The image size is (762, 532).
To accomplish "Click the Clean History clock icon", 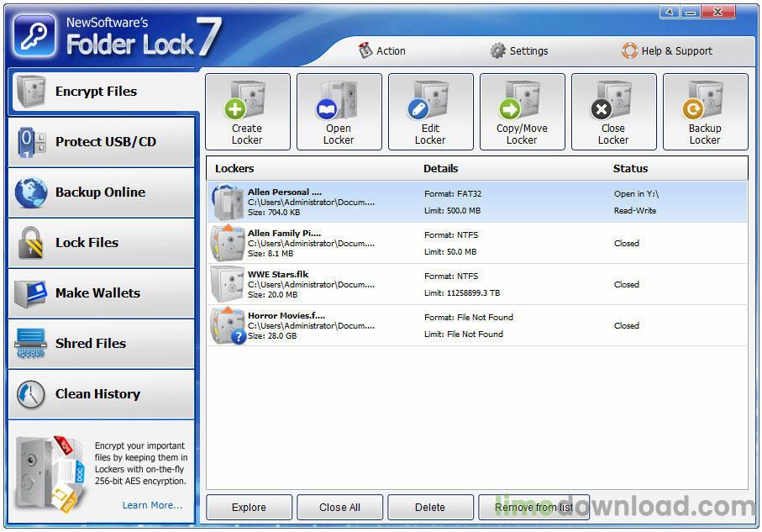I will point(30,394).
